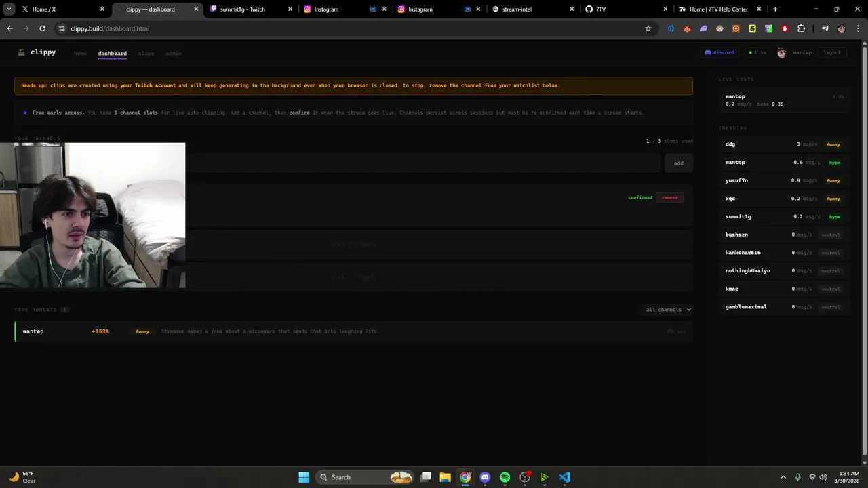Click the clippy logo icon
The image size is (868, 488).
[22, 52]
